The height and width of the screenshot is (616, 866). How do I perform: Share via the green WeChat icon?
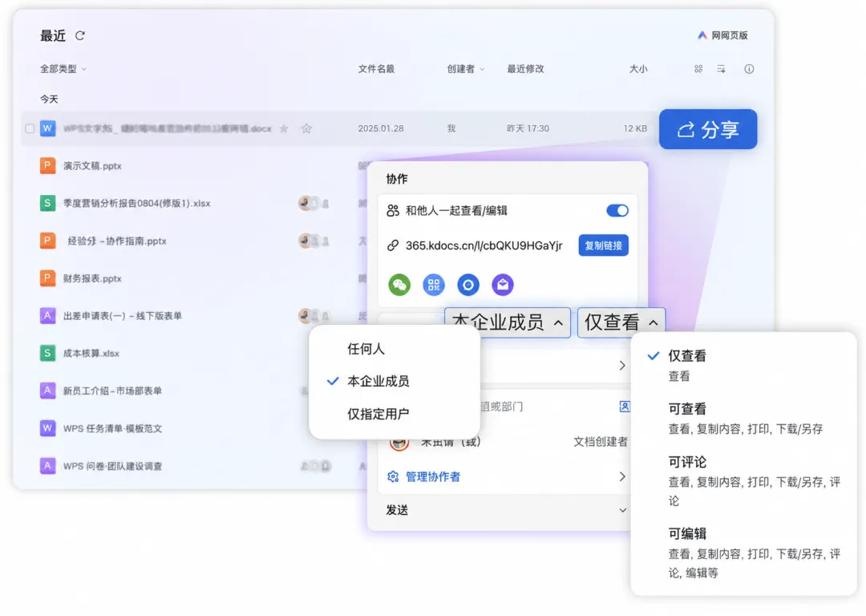coord(399,285)
